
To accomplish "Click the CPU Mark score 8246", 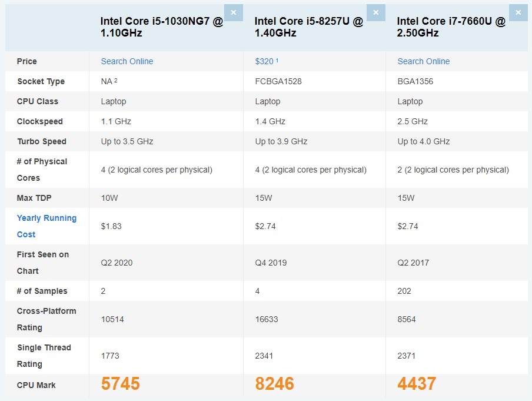I will 273,384.
